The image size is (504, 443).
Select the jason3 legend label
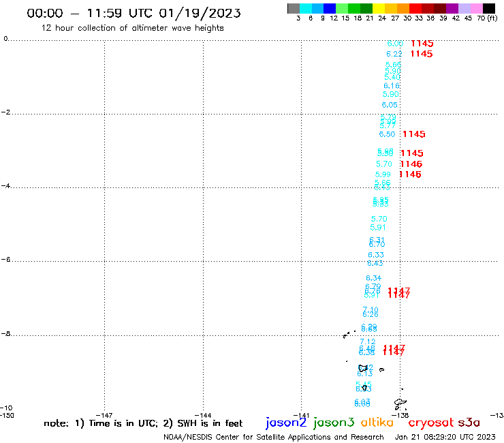(x=334, y=423)
